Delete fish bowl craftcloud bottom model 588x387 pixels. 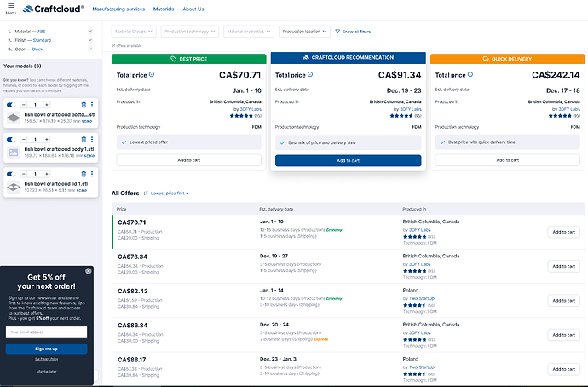[x=84, y=105]
